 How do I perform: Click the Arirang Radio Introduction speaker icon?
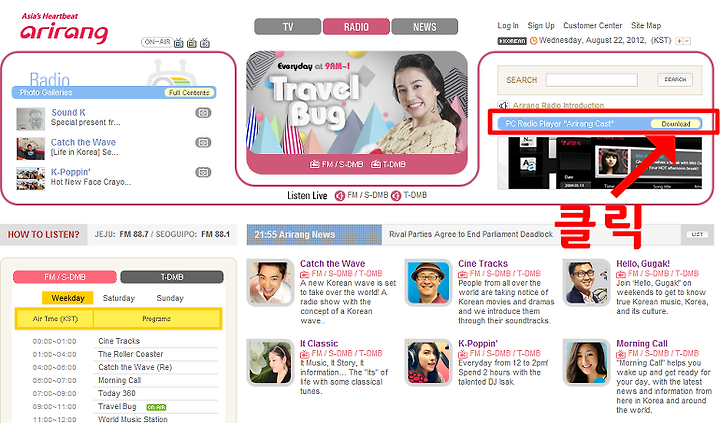coord(504,106)
